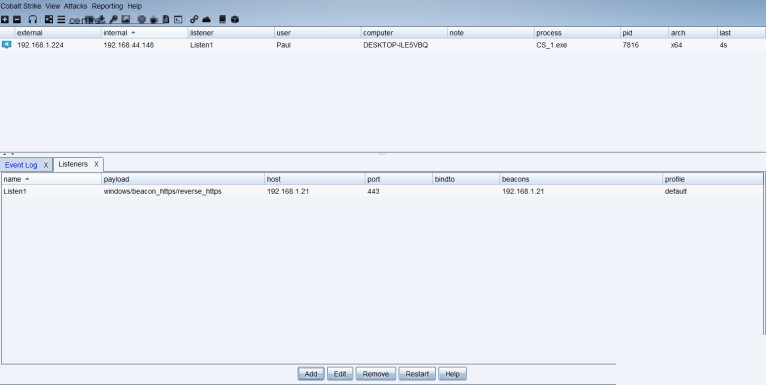Screen dimensions: 766x385
Task: Open web server manager cloud icon
Action: pos(206,20)
